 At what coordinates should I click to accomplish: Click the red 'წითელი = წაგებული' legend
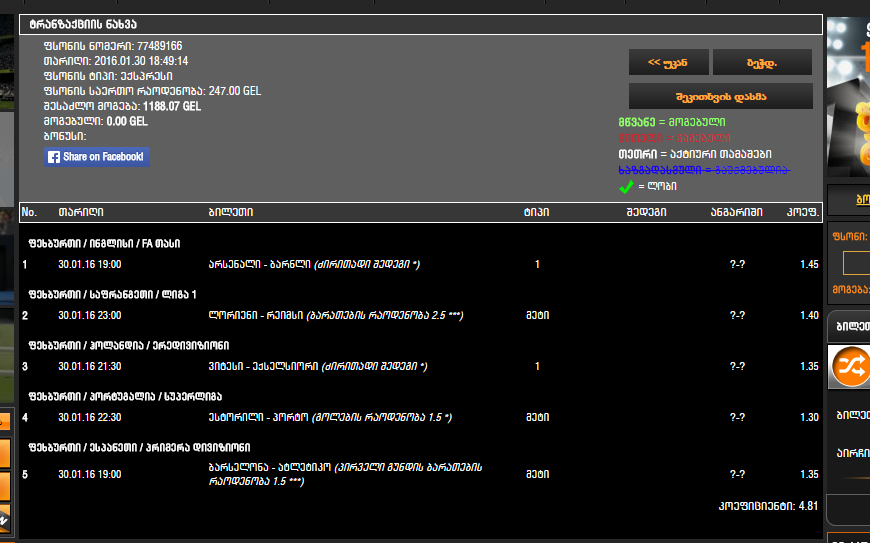674,138
